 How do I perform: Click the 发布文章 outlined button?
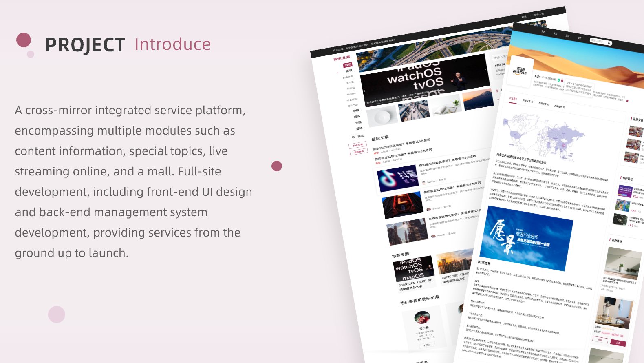pos(357,145)
